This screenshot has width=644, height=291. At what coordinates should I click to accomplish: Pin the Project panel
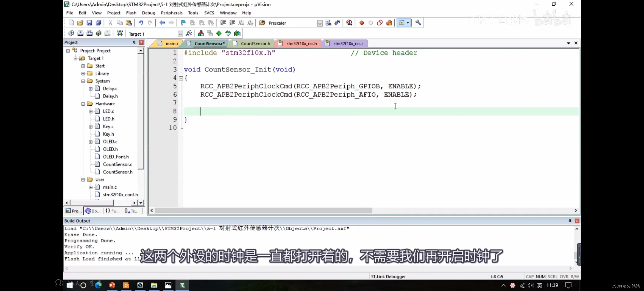point(134,43)
